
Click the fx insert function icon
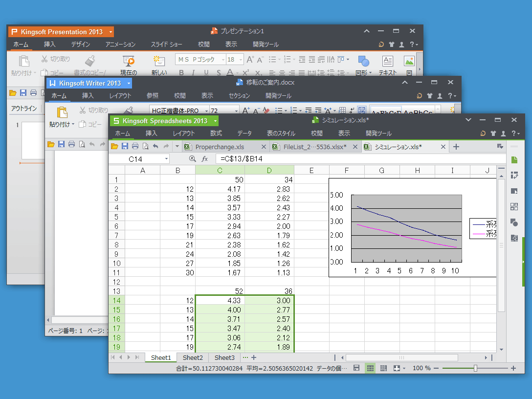[x=204, y=159]
